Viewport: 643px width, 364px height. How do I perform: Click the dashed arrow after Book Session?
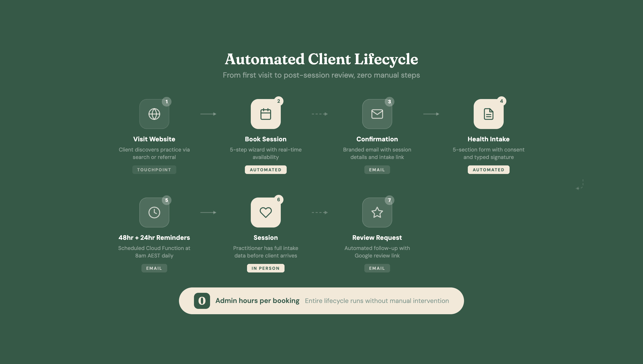(320, 114)
